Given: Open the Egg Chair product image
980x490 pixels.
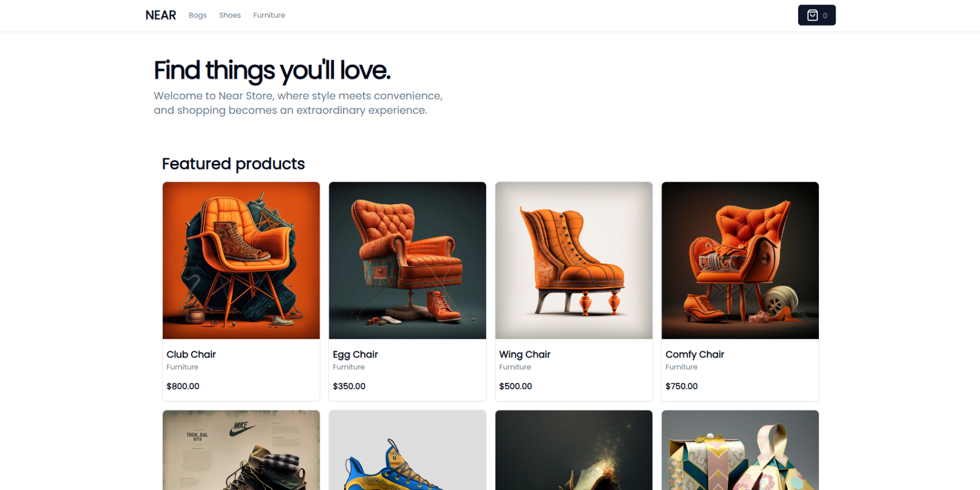Looking at the screenshot, I should coord(407,260).
